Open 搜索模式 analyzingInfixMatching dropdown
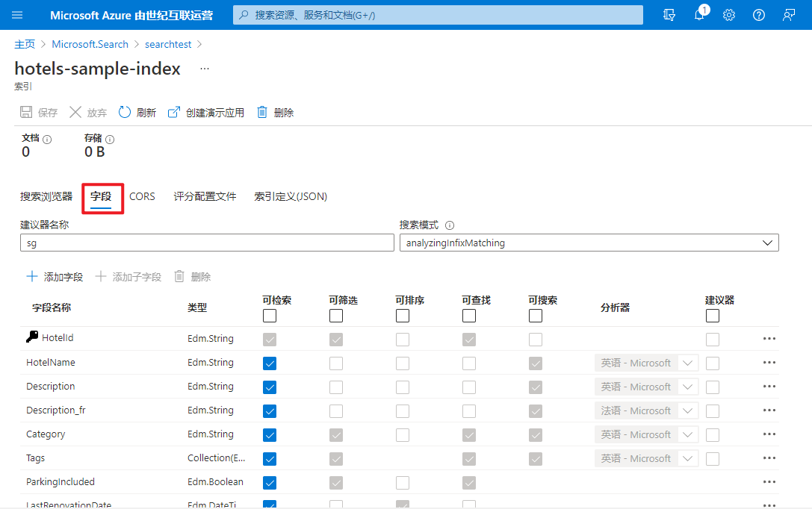Viewport: 812px width, 509px height. [589, 243]
